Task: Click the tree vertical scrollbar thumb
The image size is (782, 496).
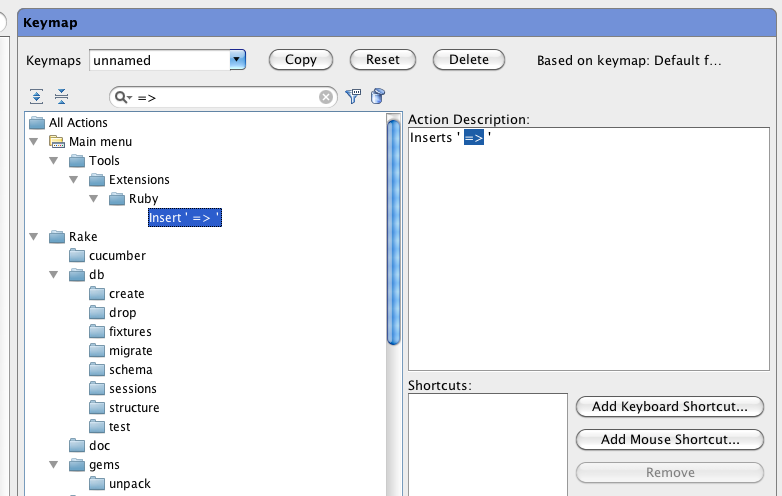Action: (393, 232)
